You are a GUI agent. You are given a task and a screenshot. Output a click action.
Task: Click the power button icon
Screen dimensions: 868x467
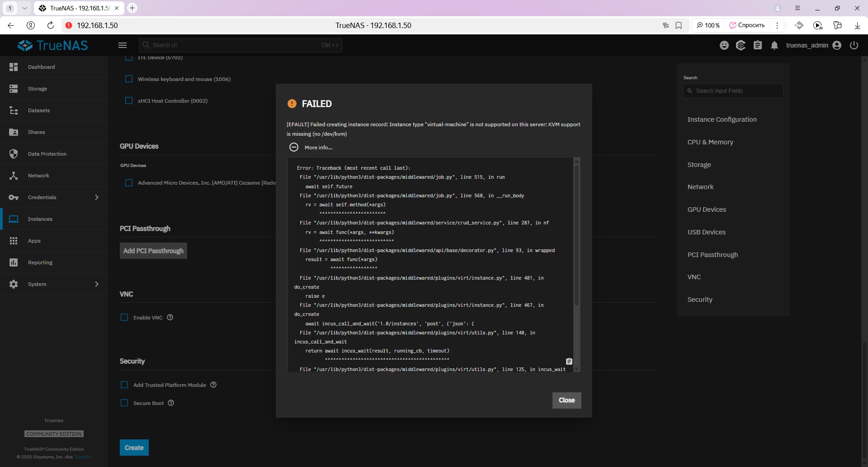click(854, 45)
